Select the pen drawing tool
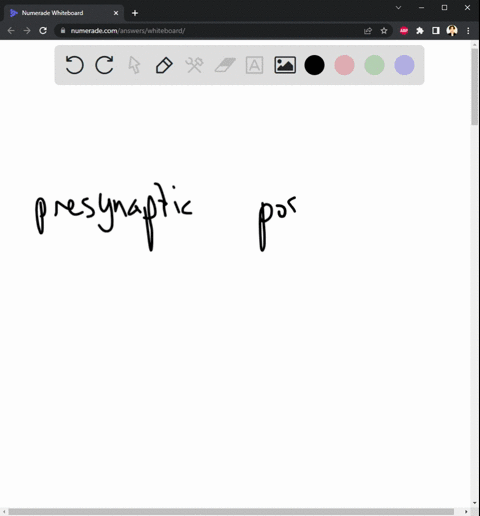This screenshot has width=480, height=516. pyautogui.click(x=164, y=65)
